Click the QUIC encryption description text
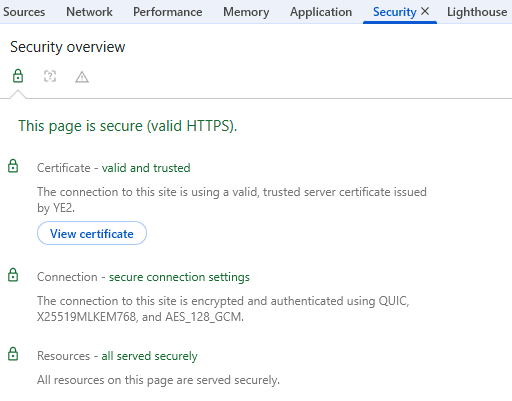The image size is (512, 401). click(223, 309)
